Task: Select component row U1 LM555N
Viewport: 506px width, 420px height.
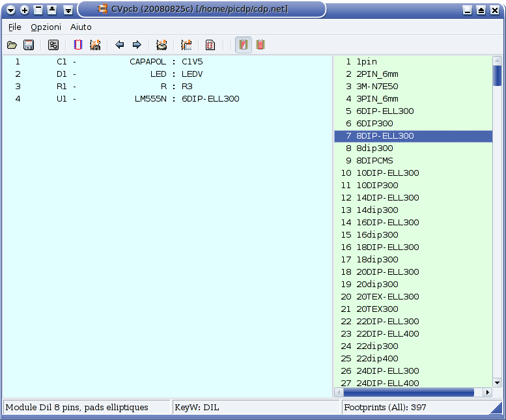Action: (x=167, y=99)
